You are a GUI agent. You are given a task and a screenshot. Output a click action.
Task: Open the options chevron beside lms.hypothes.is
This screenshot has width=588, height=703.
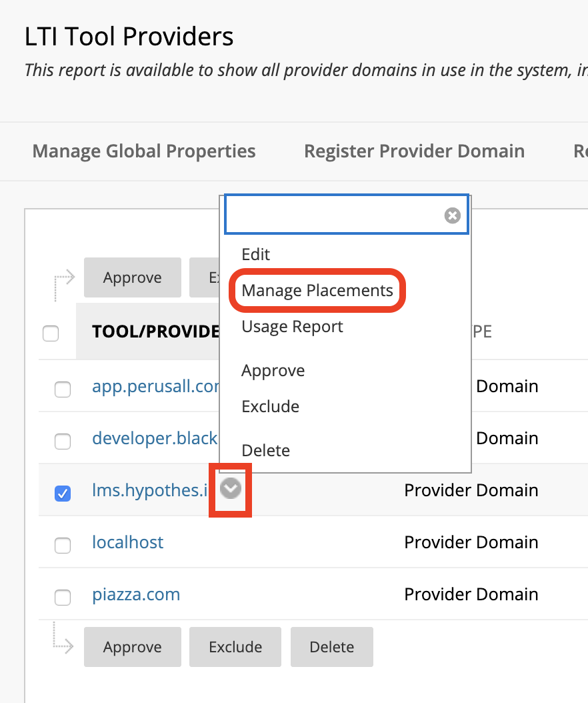pos(231,490)
